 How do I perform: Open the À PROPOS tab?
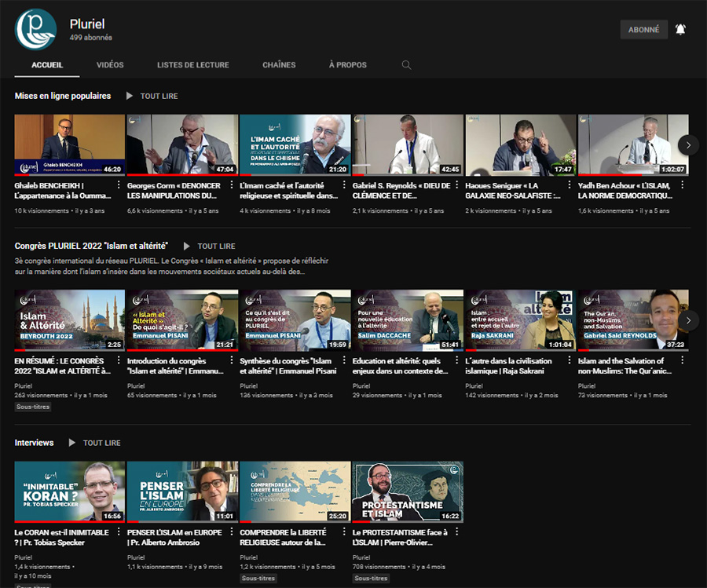click(x=348, y=65)
